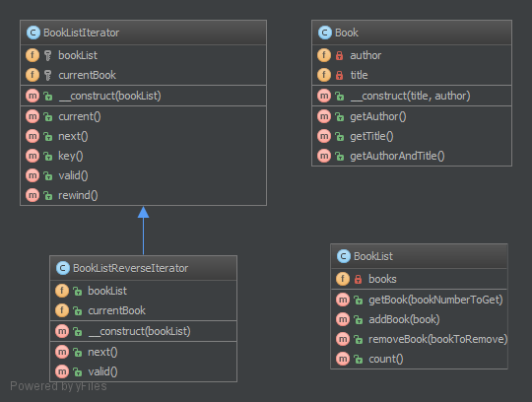Click the field icon next to author
This screenshot has height=402, width=532.
324,55
